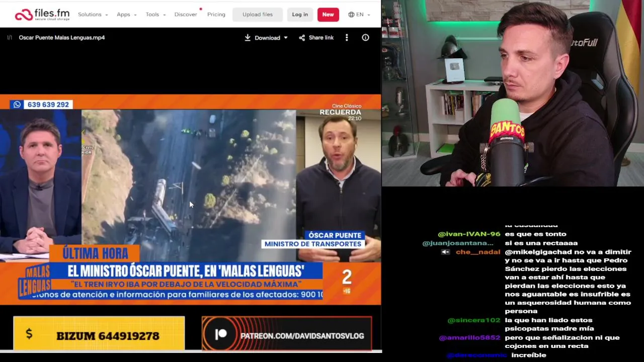Expand the Download options arrow
This screenshot has height=362, width=644.
[x=286, y=38]
